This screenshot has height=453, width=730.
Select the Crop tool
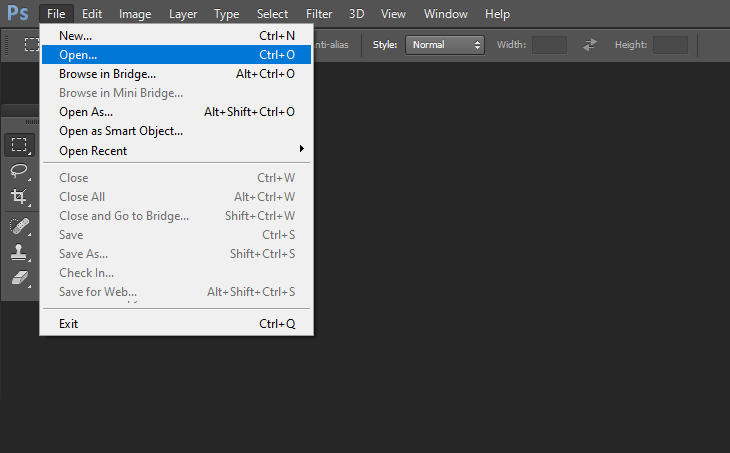coord(19,196)
